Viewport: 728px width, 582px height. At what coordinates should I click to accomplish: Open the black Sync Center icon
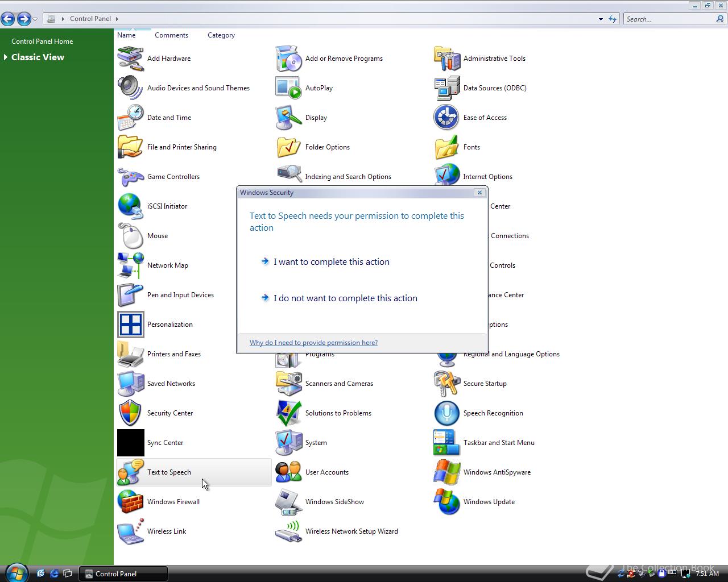[130, 443]
